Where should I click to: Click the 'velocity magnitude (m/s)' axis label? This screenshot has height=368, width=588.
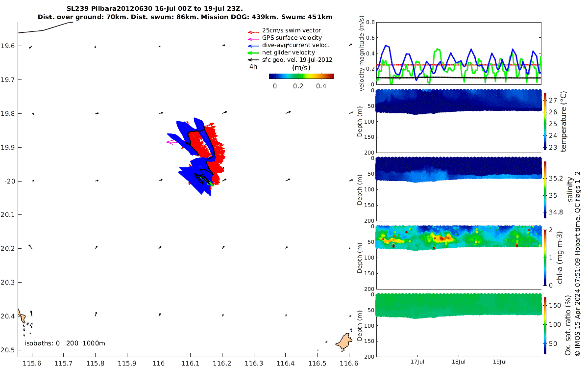pyautogui.click(x=363, y=53)
